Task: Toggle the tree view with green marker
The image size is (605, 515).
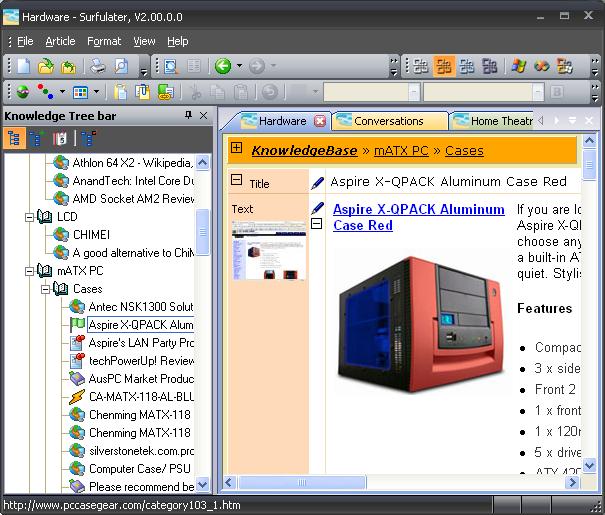Action: [37, 138]
